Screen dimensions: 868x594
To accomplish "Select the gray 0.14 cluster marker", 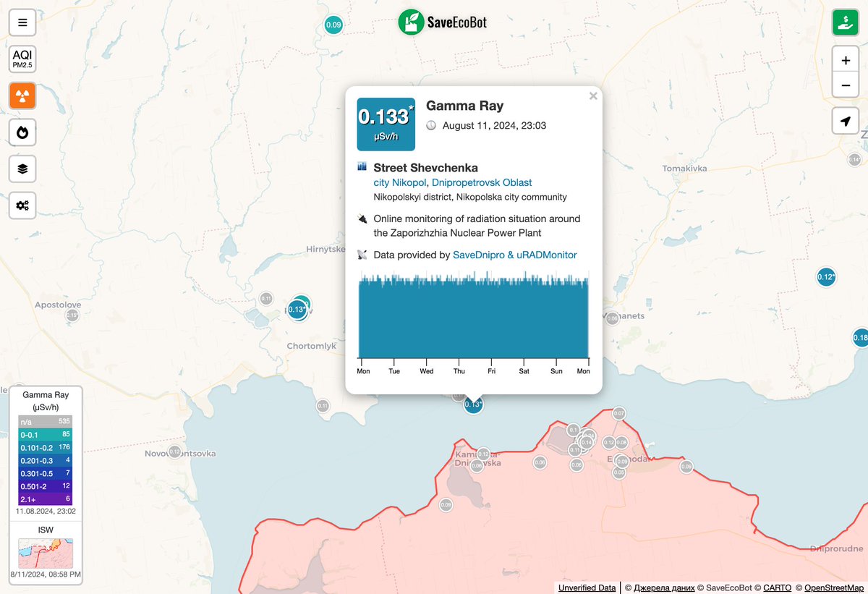I will click(587, 443).
